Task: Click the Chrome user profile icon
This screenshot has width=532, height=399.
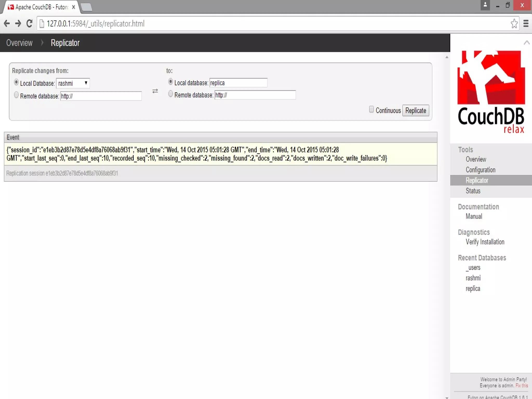Action: (x=485, y=5)
